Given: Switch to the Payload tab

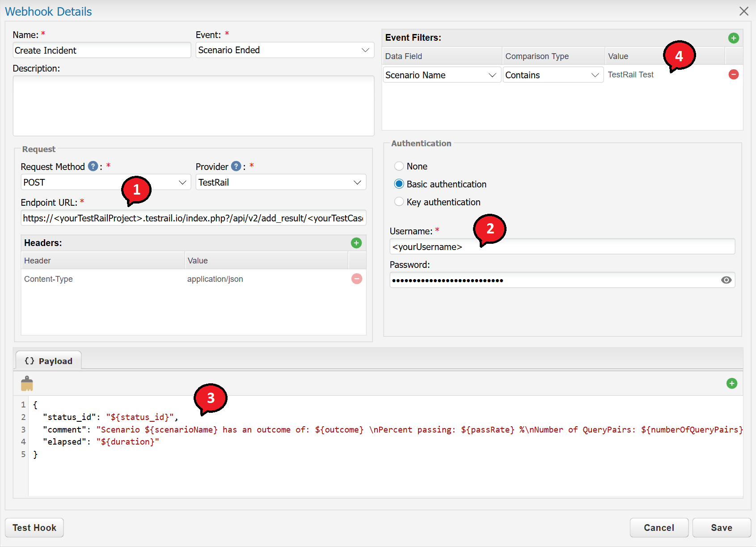Looking at the screenshot, I should pos(49,361).
